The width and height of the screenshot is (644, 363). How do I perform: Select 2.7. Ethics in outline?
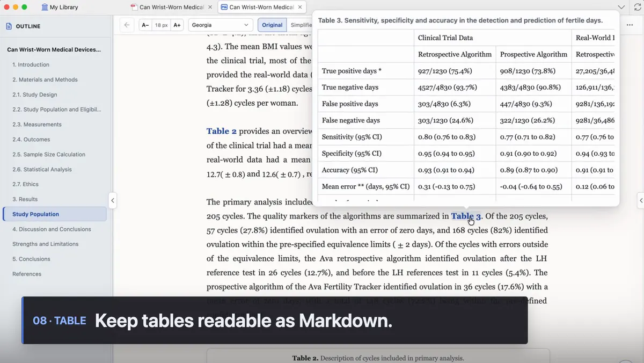pyautogui.click(x=25, y=184)
